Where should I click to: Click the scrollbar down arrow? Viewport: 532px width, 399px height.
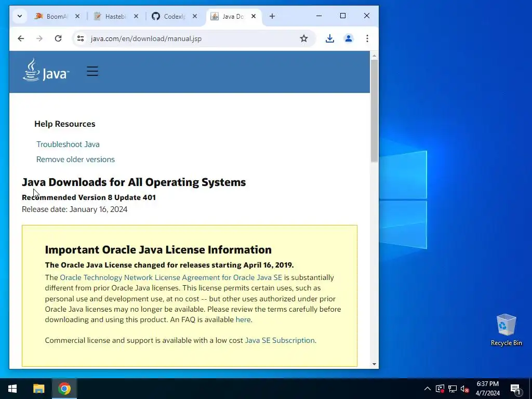tap(374, 364)
